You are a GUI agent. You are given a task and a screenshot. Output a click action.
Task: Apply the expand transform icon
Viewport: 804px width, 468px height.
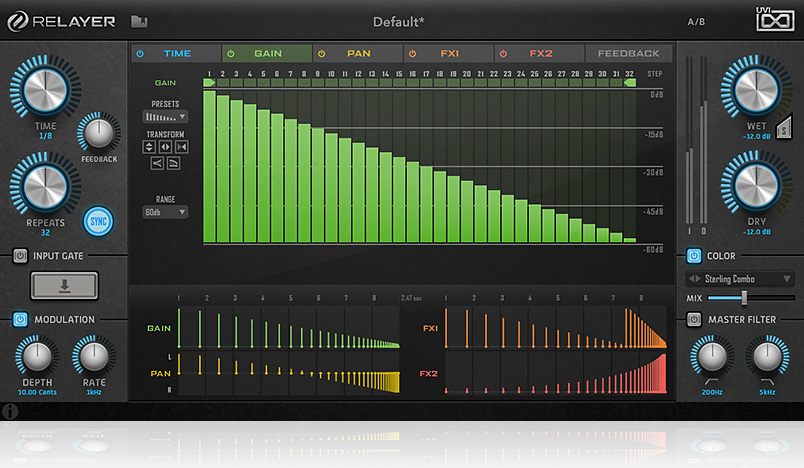point(157,164)
